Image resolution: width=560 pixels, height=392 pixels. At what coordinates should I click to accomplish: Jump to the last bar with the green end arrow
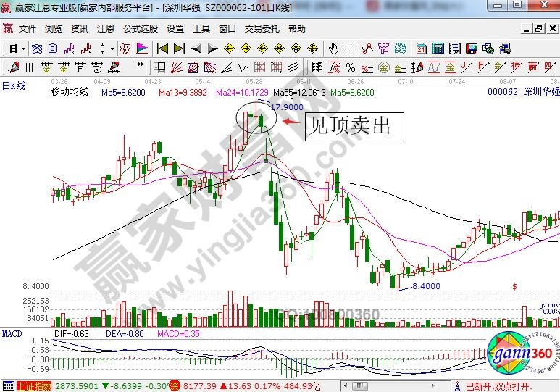pyautogui.click(x=178, y=49)
